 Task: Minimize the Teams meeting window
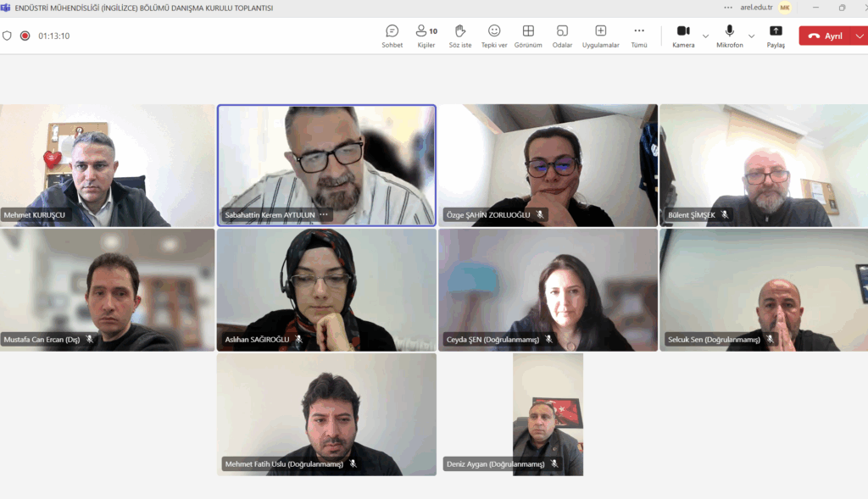(x=815, y=8)
